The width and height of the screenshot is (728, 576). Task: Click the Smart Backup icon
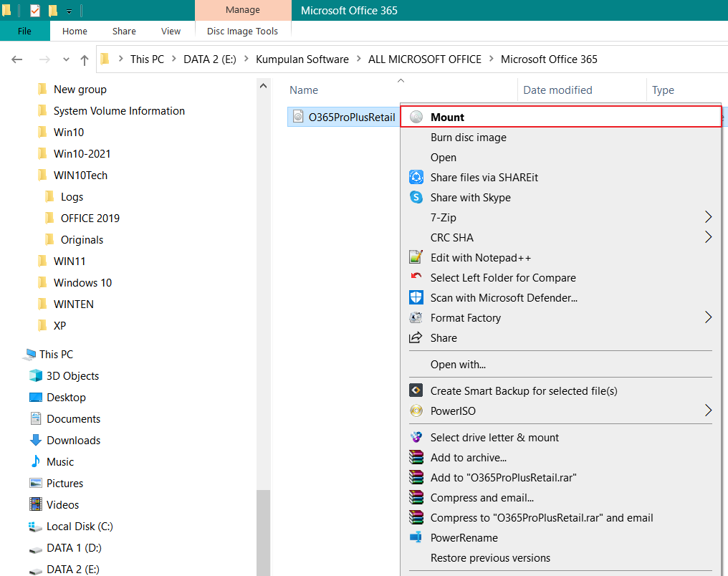click(416, 390)
